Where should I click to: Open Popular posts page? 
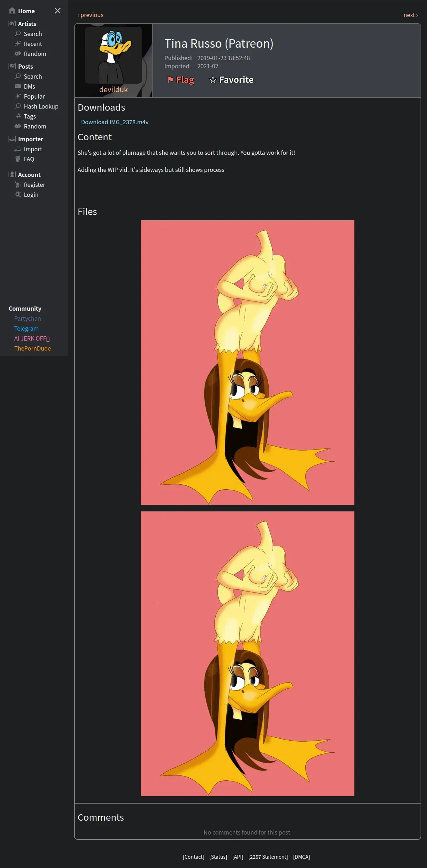(x=34, y=96)
